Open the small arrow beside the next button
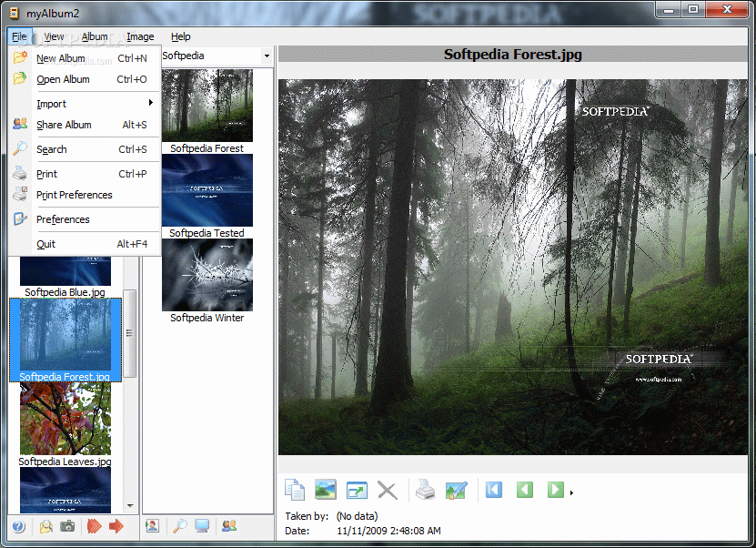This screenshot has height=548, width=756. point(571,493)
